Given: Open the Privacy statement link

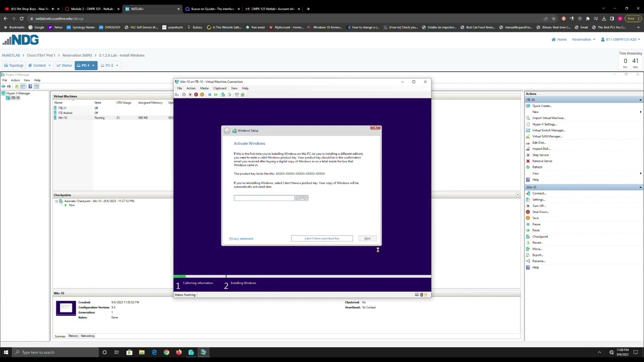Looking at the screenshot, I should [x=241, y=238].
